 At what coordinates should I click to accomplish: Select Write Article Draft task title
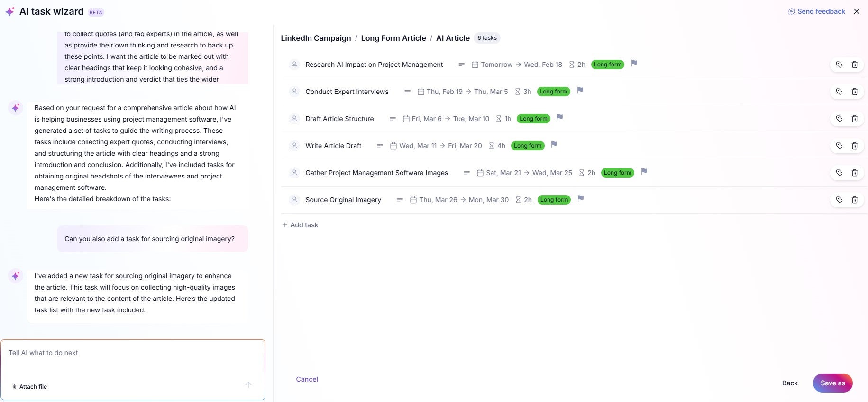point(333,146)
